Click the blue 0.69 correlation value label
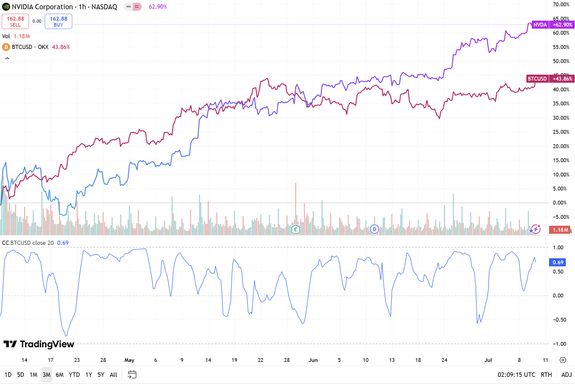Screen dimensions: 575x384 [x=557, y=262]
